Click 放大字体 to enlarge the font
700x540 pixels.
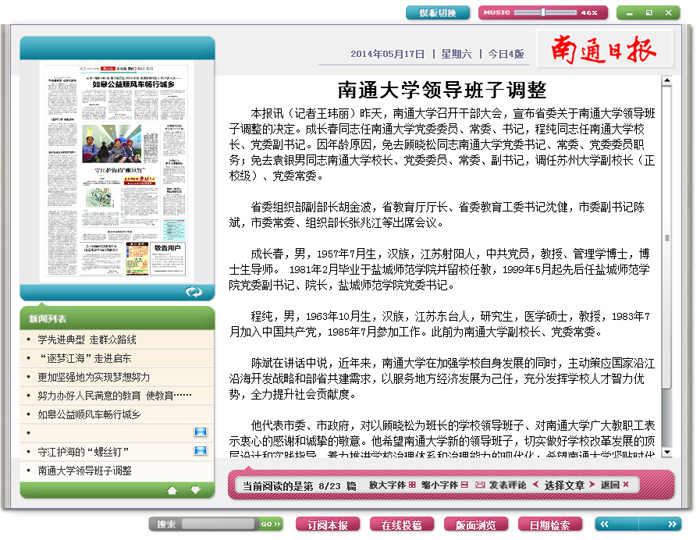(392, 485)
